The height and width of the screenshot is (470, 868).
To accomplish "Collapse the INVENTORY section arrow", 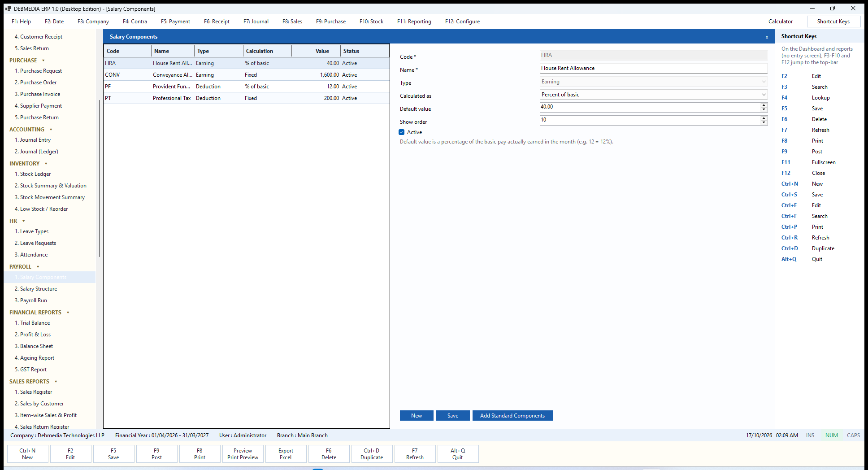I will click(46, 164).
